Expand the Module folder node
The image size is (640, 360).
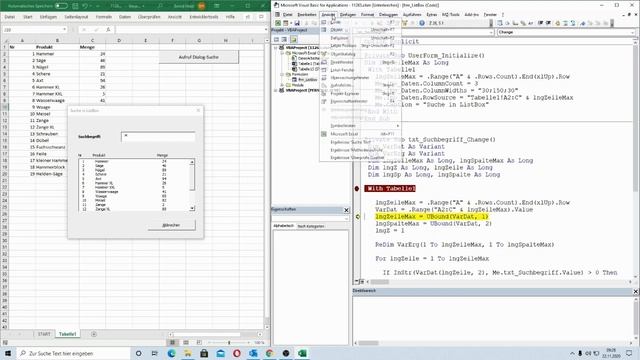tap(282, 85)
